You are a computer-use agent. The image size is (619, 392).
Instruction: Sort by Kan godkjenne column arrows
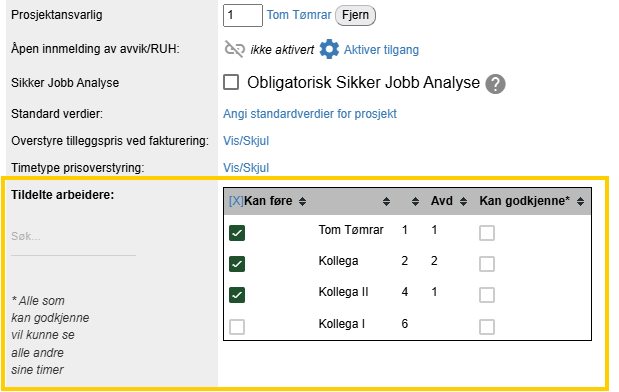(580, 202)
